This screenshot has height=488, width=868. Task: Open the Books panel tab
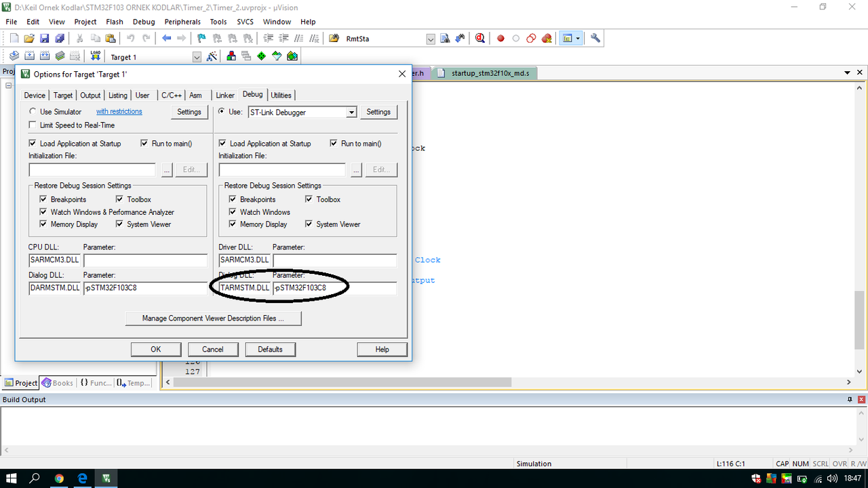point(58,383)
